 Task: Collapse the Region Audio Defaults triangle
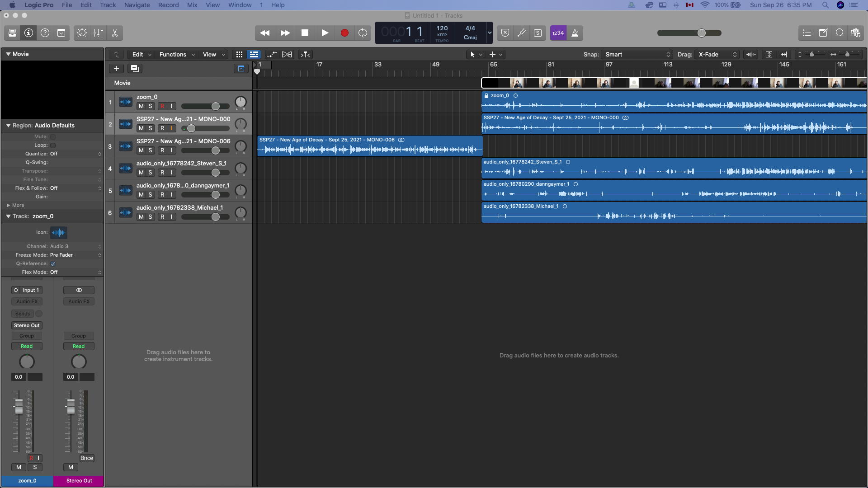[8, 126]
